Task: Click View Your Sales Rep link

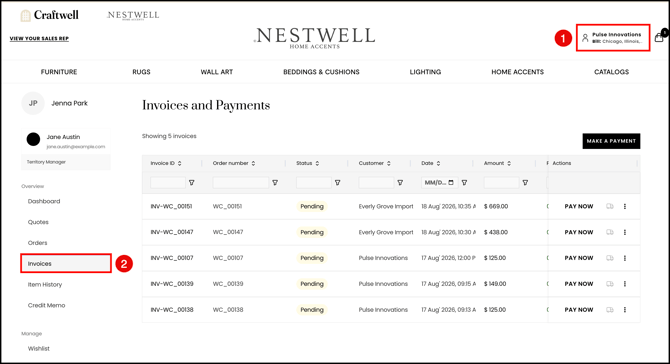Action: click(x=39, y=38)
